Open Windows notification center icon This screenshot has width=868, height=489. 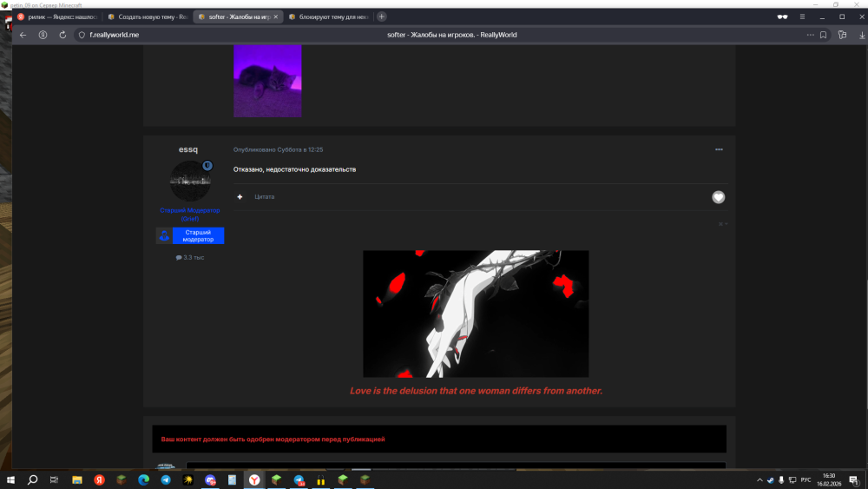pyautogui.click(x=854, y=479)
